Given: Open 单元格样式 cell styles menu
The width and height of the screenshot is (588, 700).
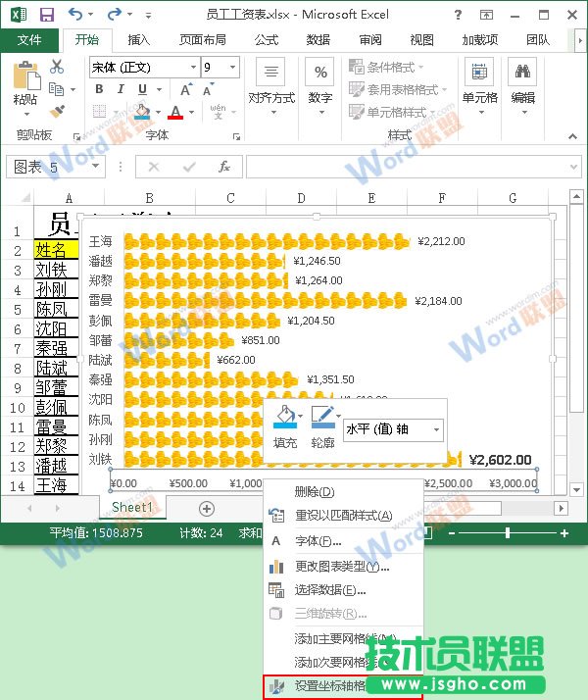Looking at the screenshot, I should [392, 112].
